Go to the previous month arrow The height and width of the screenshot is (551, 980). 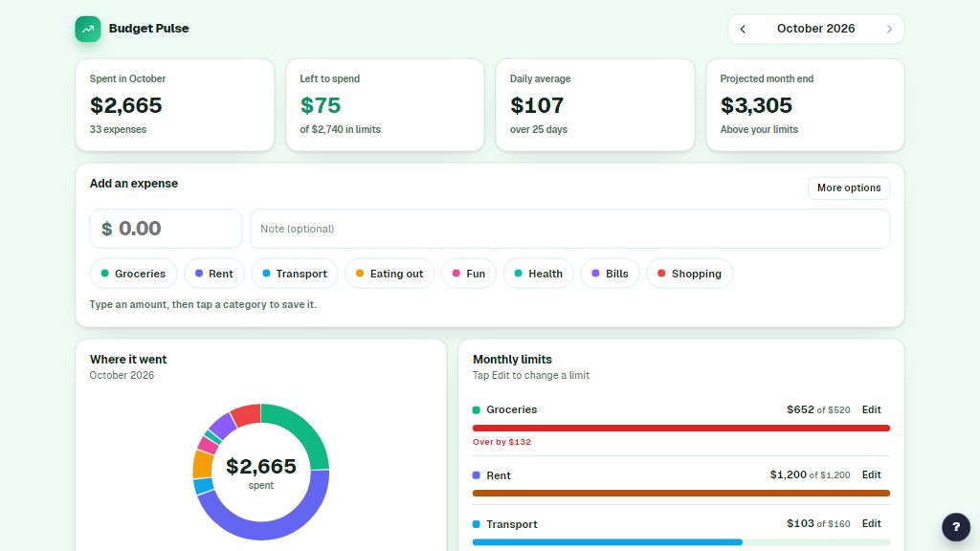[743, 29]
